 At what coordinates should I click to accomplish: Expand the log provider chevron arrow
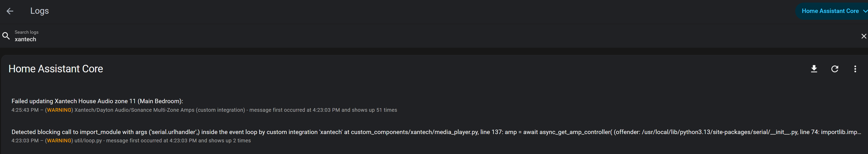tap(865, 11)
